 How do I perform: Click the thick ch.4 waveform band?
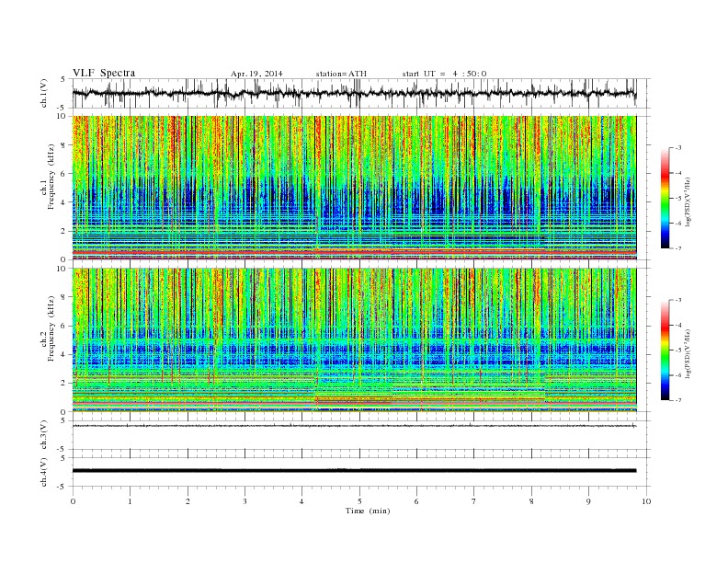click(x=354, y=471)
